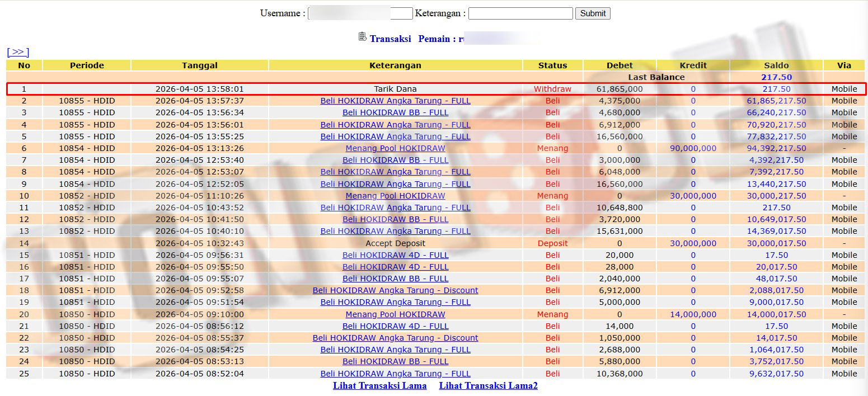The width and height of the screenshot is (868, 396).
Task: Open row 11 Beli HOKIDRAW Angka Tarung - FULL
Action: (x=395, y=208)
